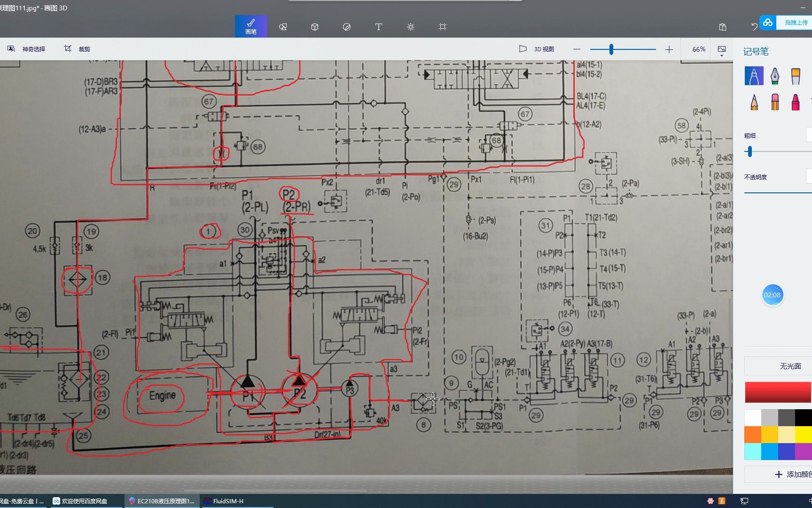Click the current red color box

point(778,392)
